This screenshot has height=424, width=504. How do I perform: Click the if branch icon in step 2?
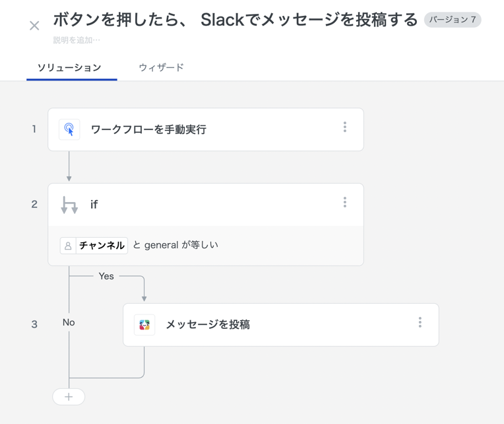coord(69,205)
